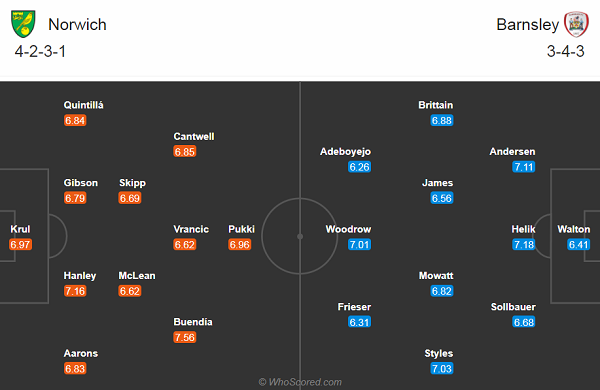
Task: Select Woodrow's 7.01 rating badge
Action: point(360,244)
